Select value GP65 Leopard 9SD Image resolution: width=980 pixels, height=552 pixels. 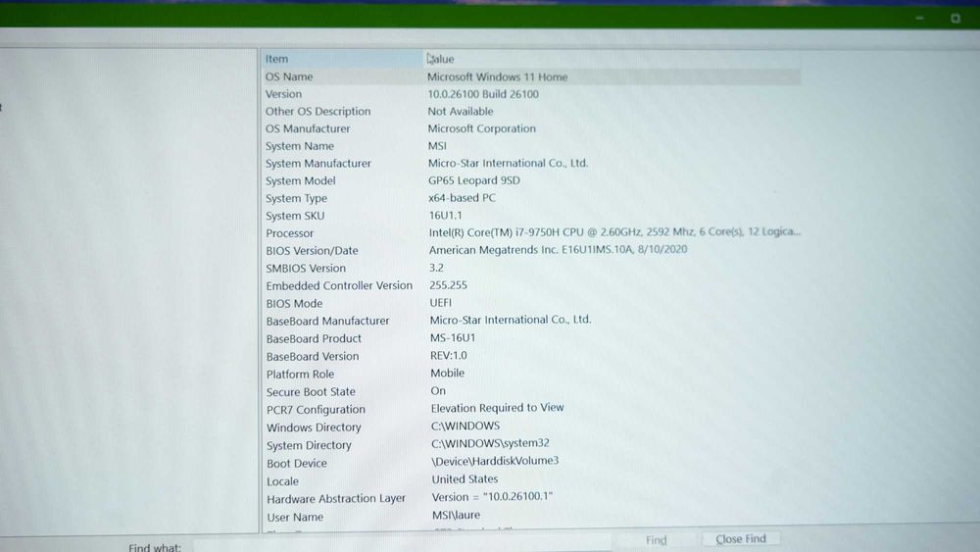point(474,180)
